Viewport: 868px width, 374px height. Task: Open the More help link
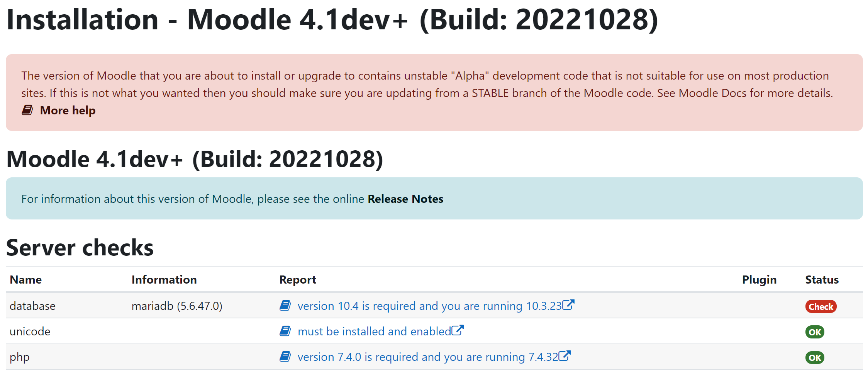[68, 110]
